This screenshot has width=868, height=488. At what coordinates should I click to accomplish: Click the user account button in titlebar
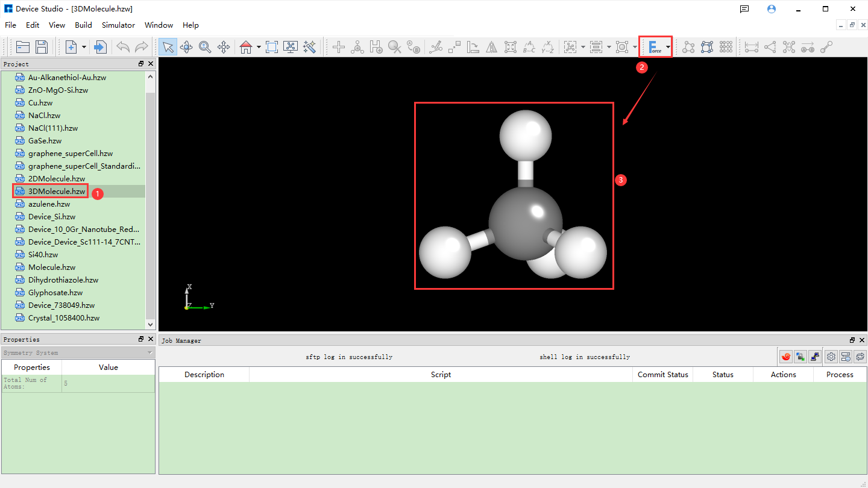pos(771,8)
